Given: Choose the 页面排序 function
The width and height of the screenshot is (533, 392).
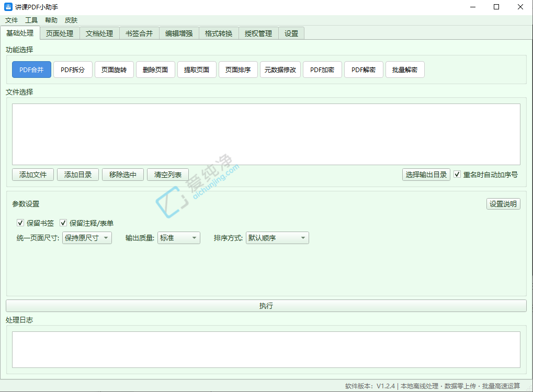Looking at the screenshot, I should (239, 70).
